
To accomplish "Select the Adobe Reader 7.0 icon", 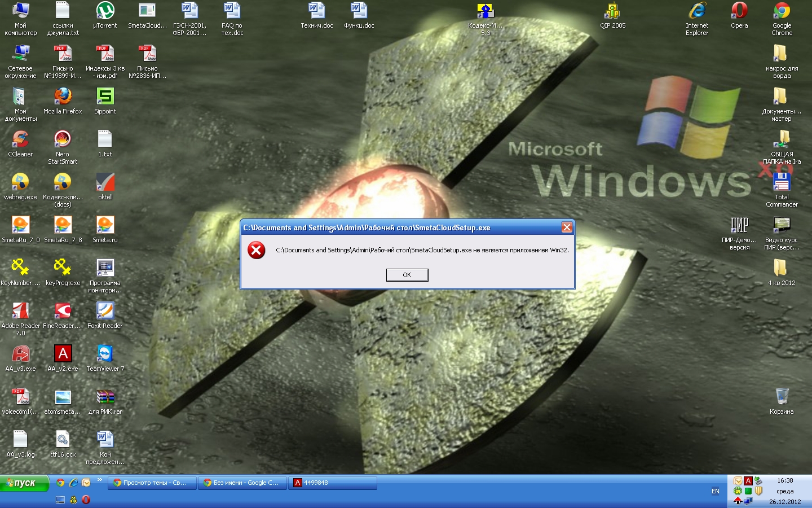I will click(x=21, y=319).
